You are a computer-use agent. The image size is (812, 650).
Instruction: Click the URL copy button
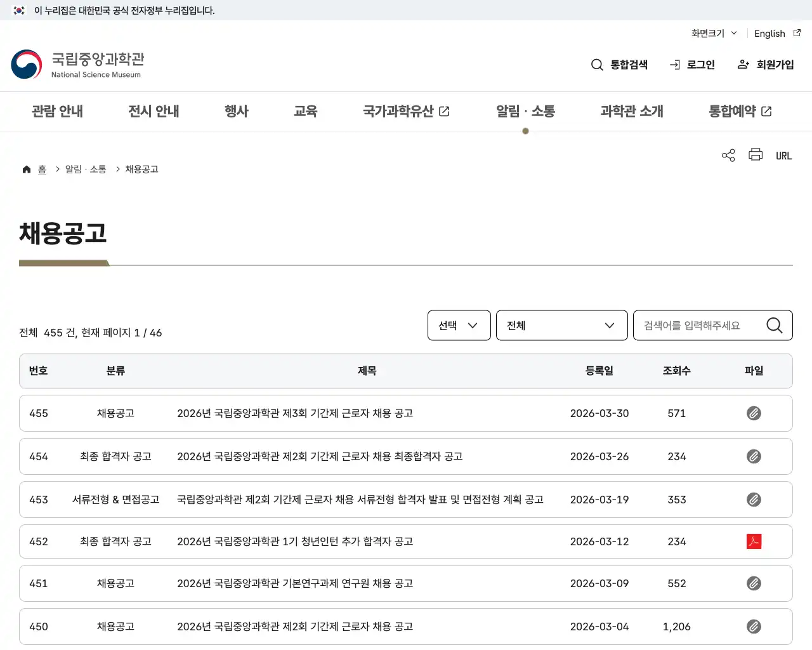point(783,155)
